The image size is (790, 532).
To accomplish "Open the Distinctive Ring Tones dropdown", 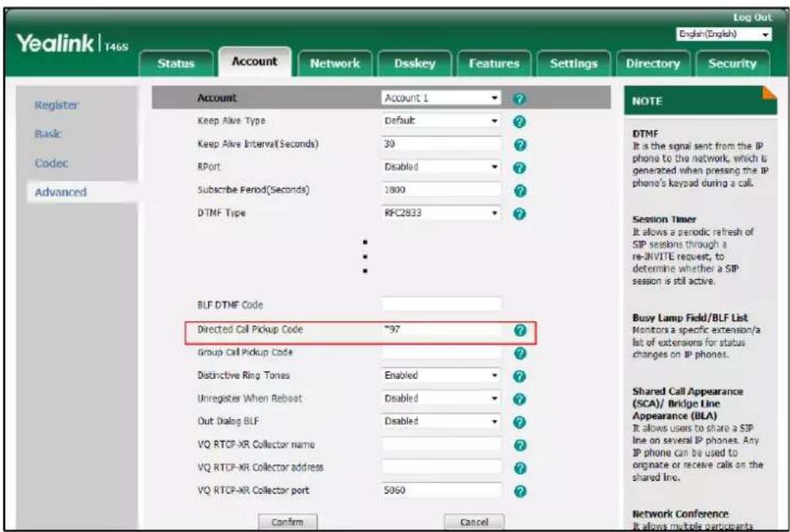I will (x=441, y=375).
